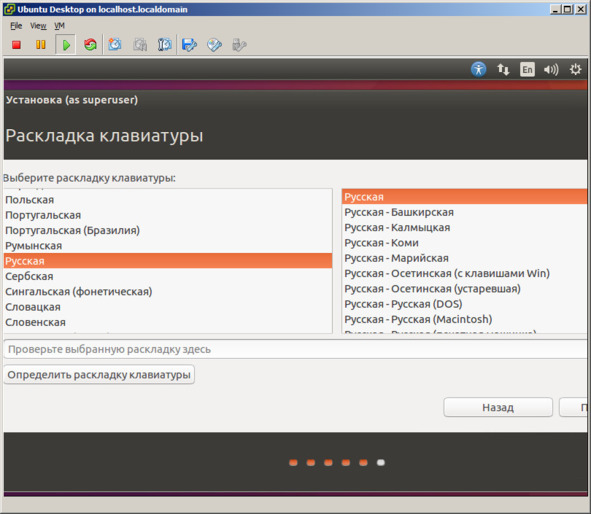Click the Назад button
591x514 pixels.
(x=498, y=407)
